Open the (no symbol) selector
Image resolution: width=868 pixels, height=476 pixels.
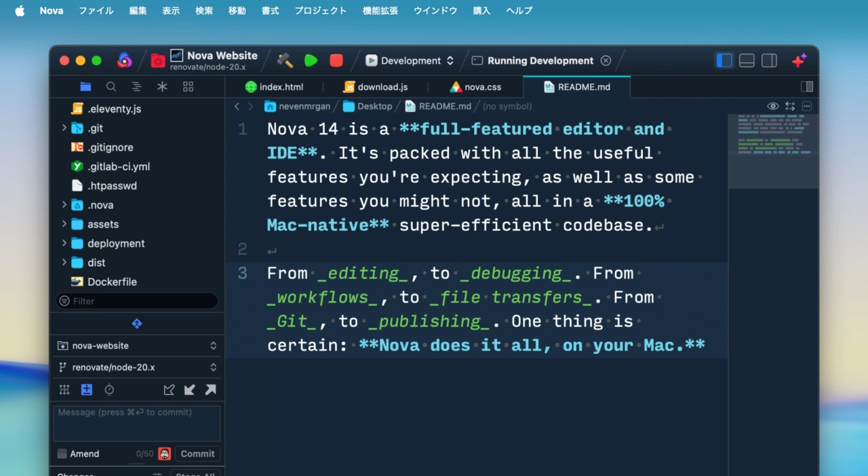tap(507, 106)
